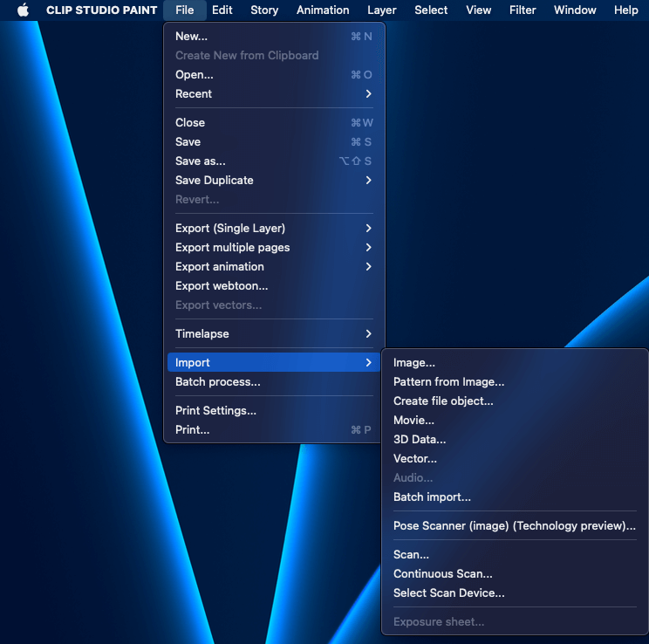Image resolution: width=649 pixels, height=644 pixels.
Task: Choose Open... from File menu
Action: coord(274,75)
